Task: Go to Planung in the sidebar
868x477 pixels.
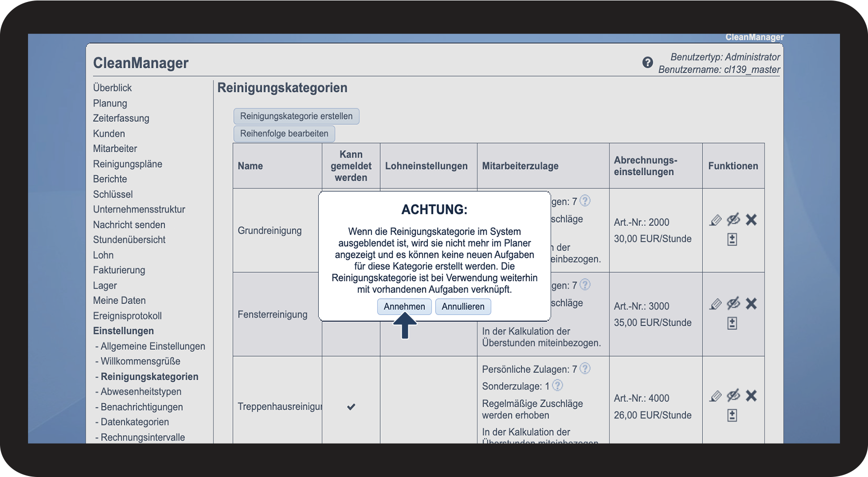Action: coord(110,103)
